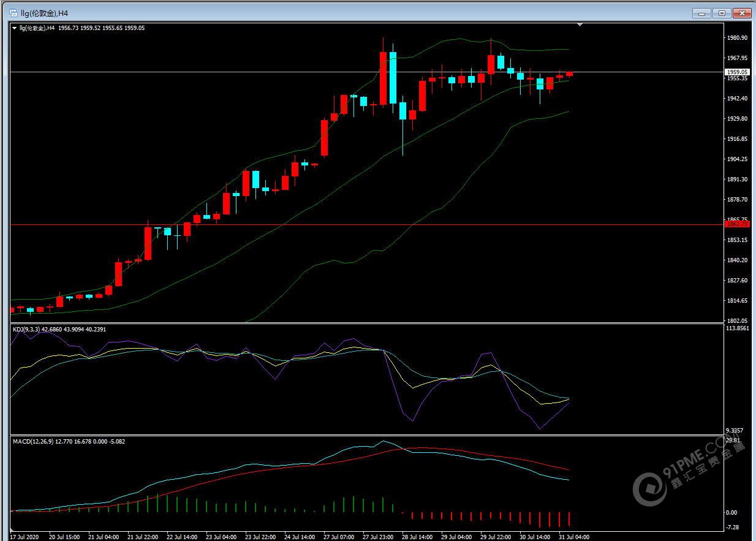Click price level 1916.85 on the price axis
Screen dimensions: 756x541
click(737, 139)
